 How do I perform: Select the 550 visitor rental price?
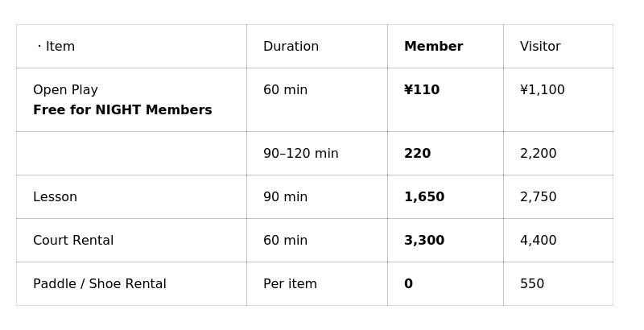532,284
